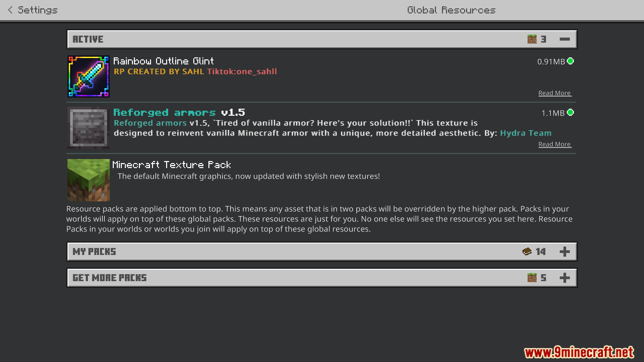This screenshot has height=362, width=644.
Task: Click the green status dot beside 1.1MB
Action: click(x=571, y=112)
